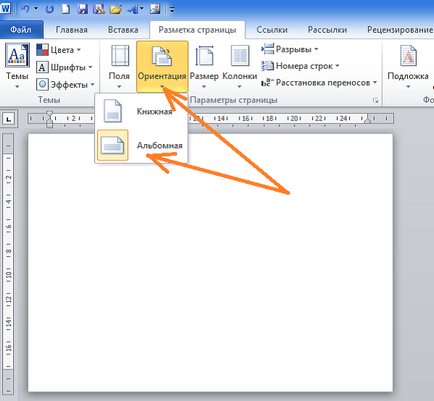The height and width of the screenshot is (401, 434).
Task: Open Параметры страницы dialog launcher
Action: tap(375, 100)
